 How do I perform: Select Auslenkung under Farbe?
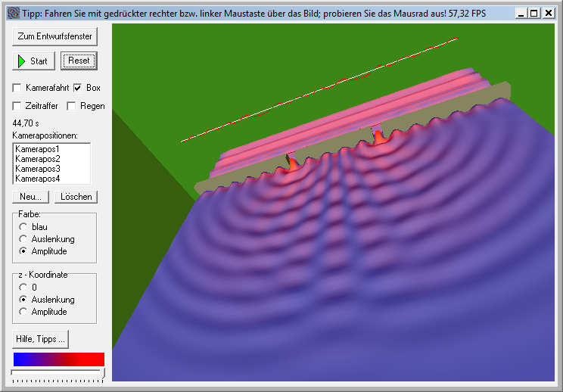[24, 239]
